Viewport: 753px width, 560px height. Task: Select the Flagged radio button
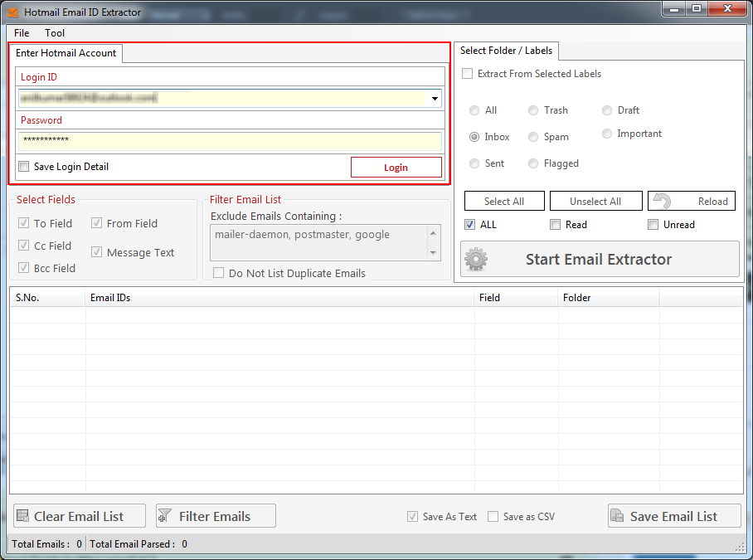pyautogui.click(x=533, y=163)
